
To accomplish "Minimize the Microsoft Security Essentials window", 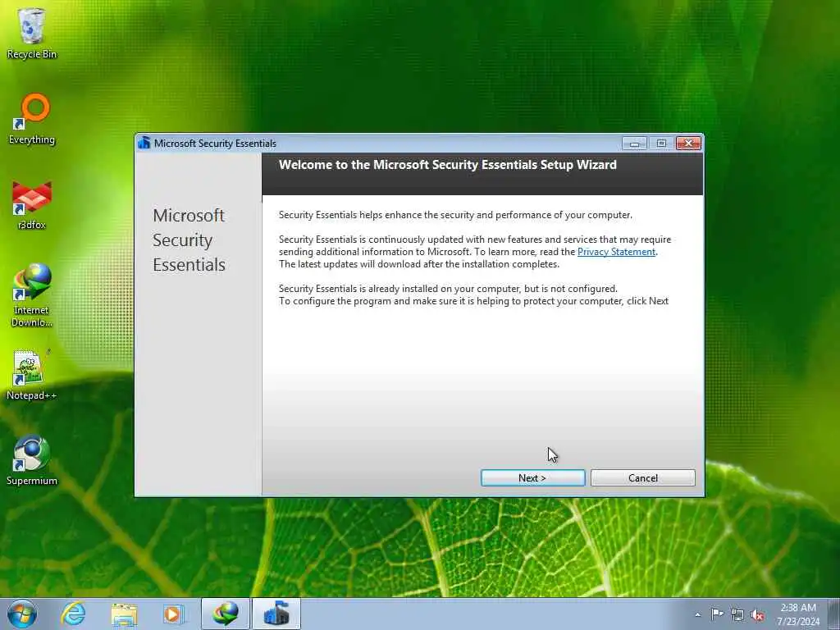I will click(635, 143).
